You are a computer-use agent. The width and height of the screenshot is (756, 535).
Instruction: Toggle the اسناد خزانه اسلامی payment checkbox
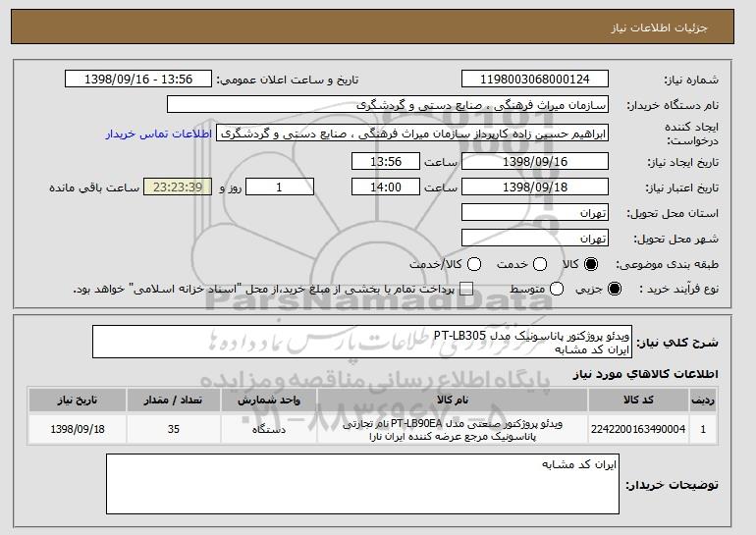(466, 289)
